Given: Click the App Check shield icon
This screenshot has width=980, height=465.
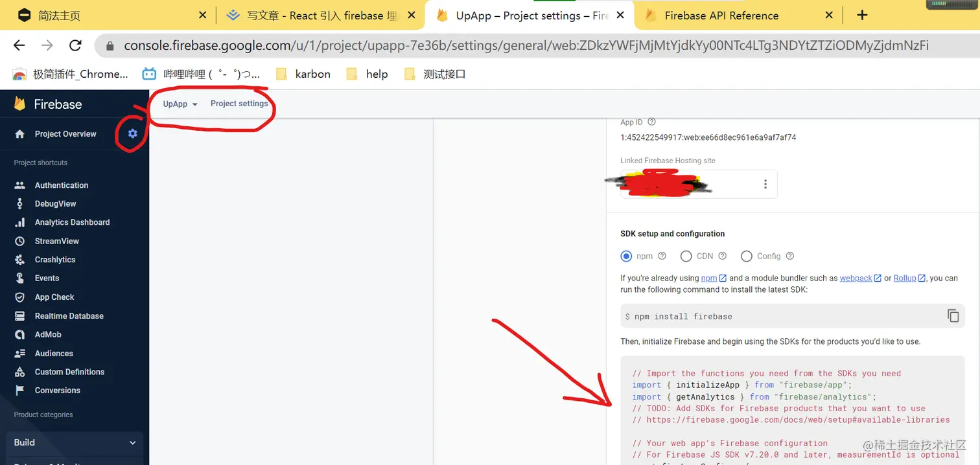Looking at the screenshot, I should pyautogui.click(x=20, y=297).
